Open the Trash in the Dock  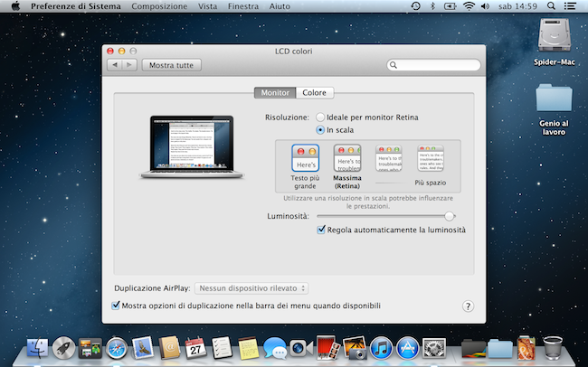[x=553, y=347]
